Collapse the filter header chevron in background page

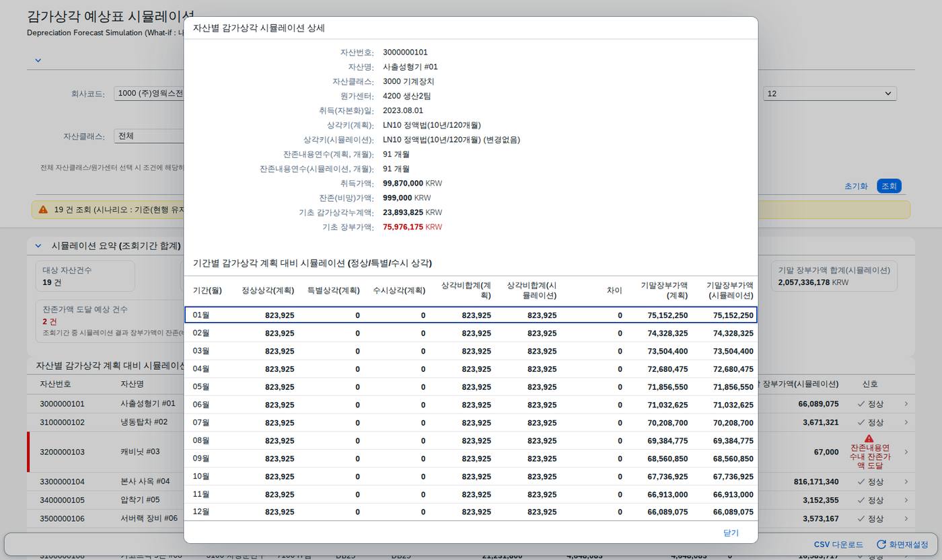click(x=38, y=60)
